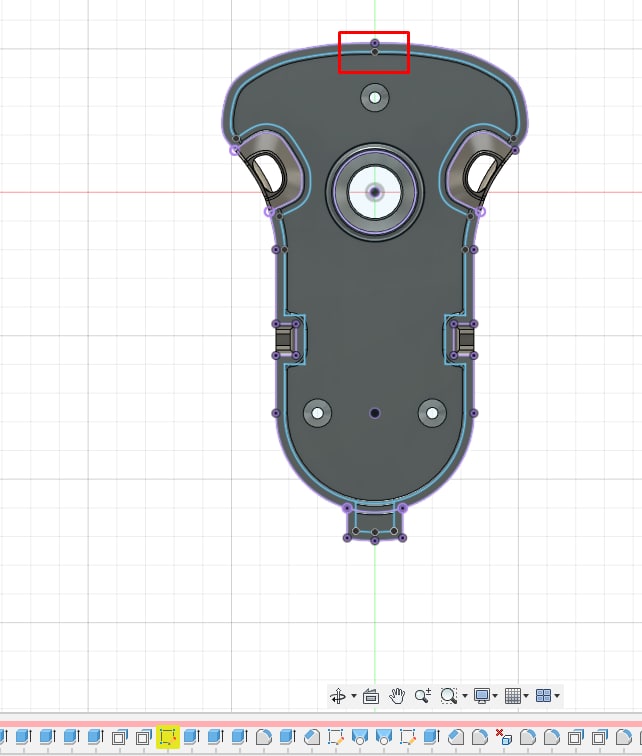Select the lower-right mounting hole
The height and width of the screenshot is (756, 642).
coord(432,413)
